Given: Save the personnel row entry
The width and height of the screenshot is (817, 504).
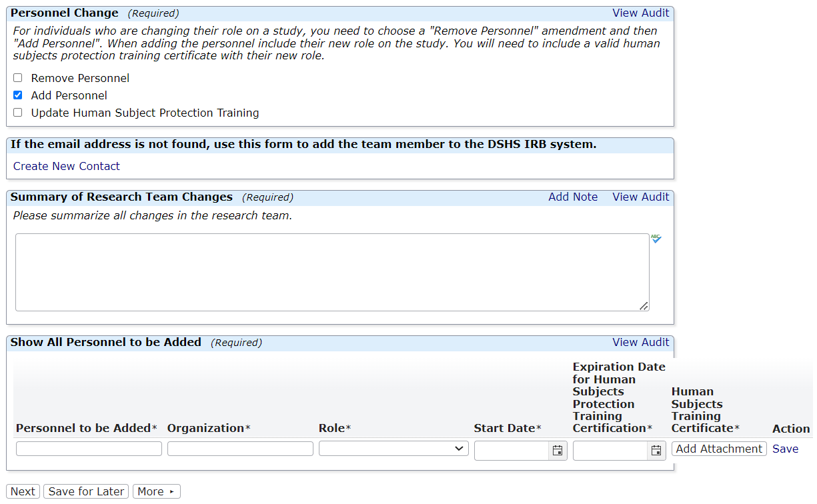Looking at the screenshot, I should click(x=785, y=449).
